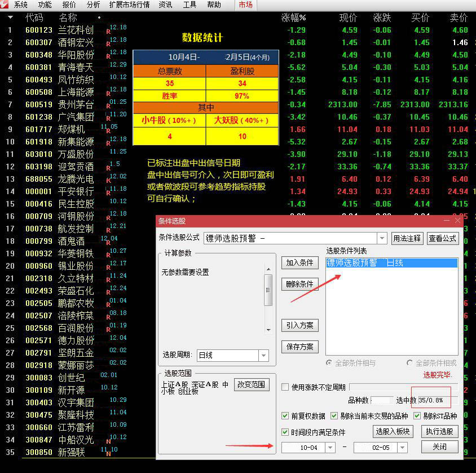476x473 pixels.
Task: Click scroll-down arrow in 计算参数 panel
Action: 268,329
